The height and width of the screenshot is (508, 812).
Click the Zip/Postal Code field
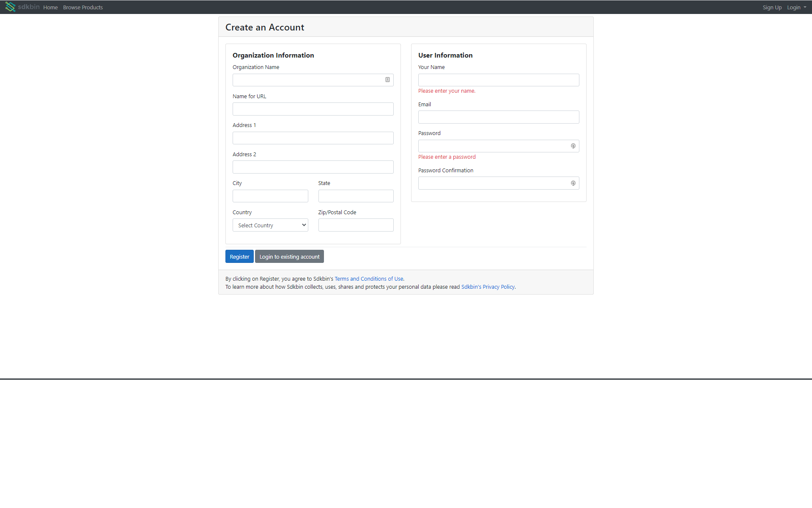tap(356, 225)
